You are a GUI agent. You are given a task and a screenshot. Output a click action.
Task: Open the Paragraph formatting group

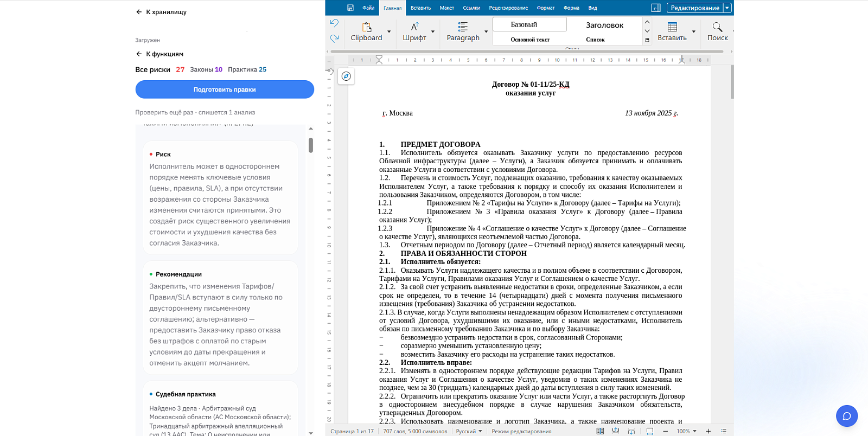(463, 31)
